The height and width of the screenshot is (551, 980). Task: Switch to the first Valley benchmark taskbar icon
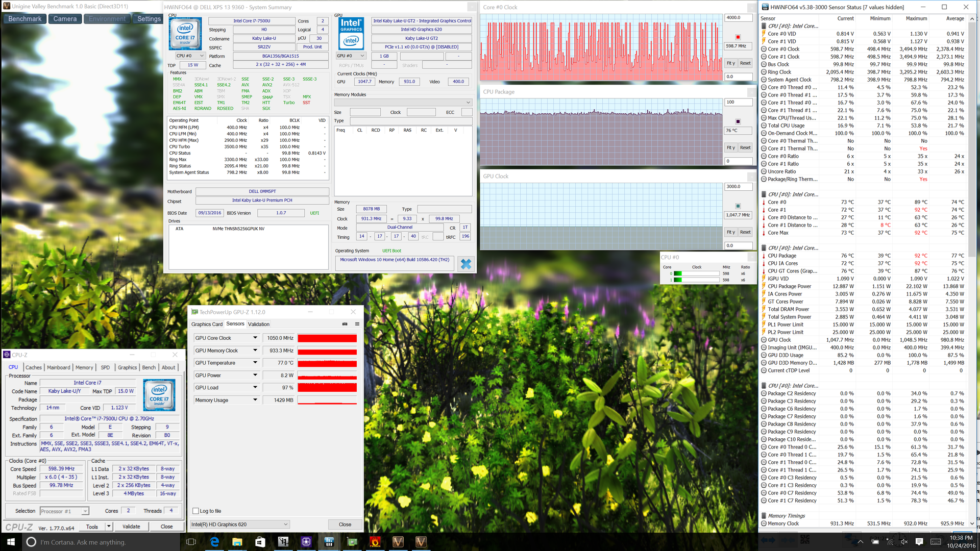(x=398, y=542)
